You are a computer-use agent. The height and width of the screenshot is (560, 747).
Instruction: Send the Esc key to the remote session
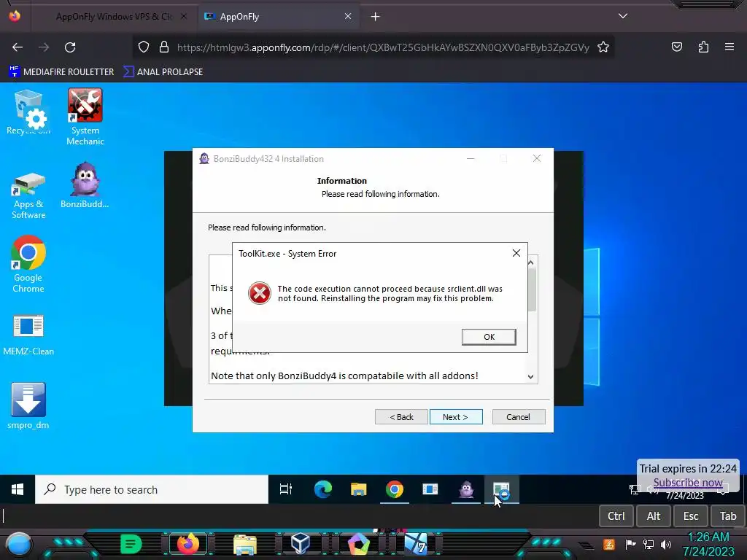click(x=691, y=516)
